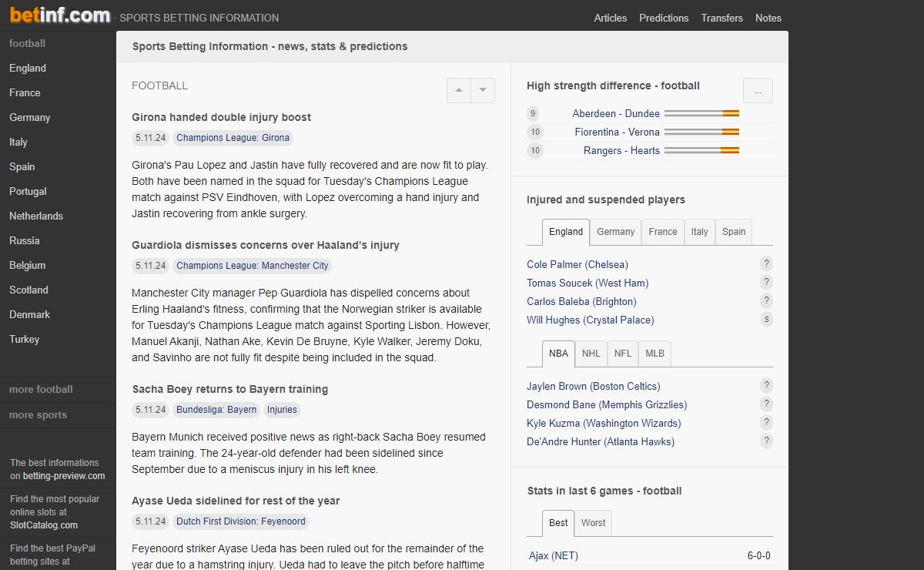
Task: Click the number 10 badge beside Rangers - Hearts
Action: (535, 150)
